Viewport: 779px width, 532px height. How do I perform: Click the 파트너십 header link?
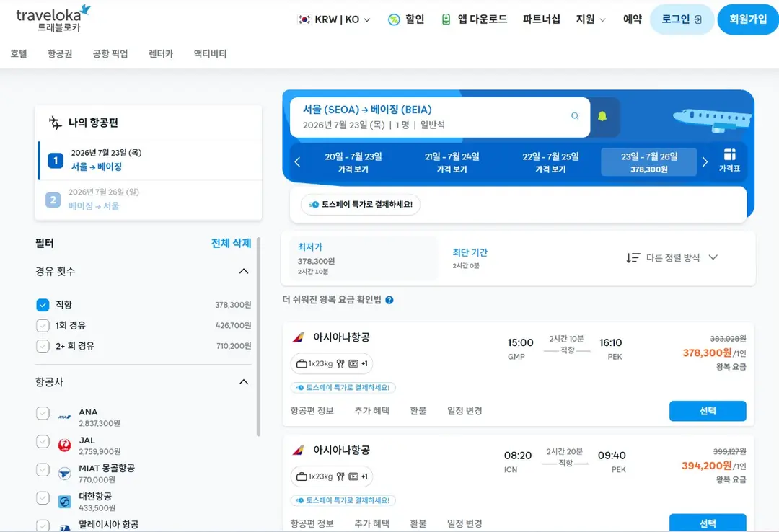(541, 19)
